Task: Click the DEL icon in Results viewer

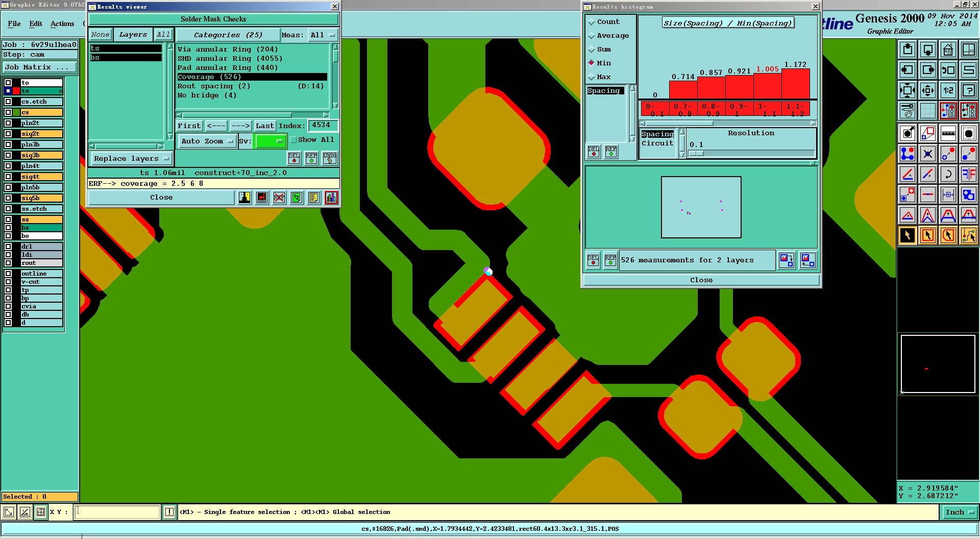Action: (294, 158)
